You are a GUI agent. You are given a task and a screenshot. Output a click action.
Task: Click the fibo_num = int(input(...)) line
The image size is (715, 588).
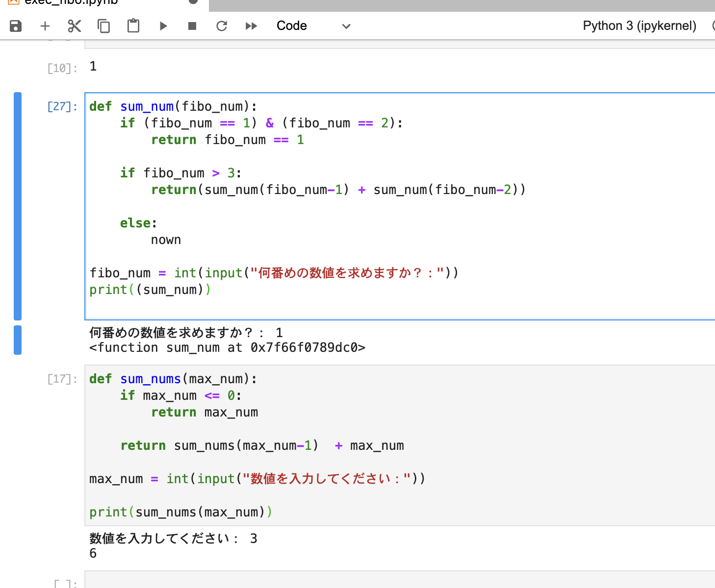click(x=274, y=273)
